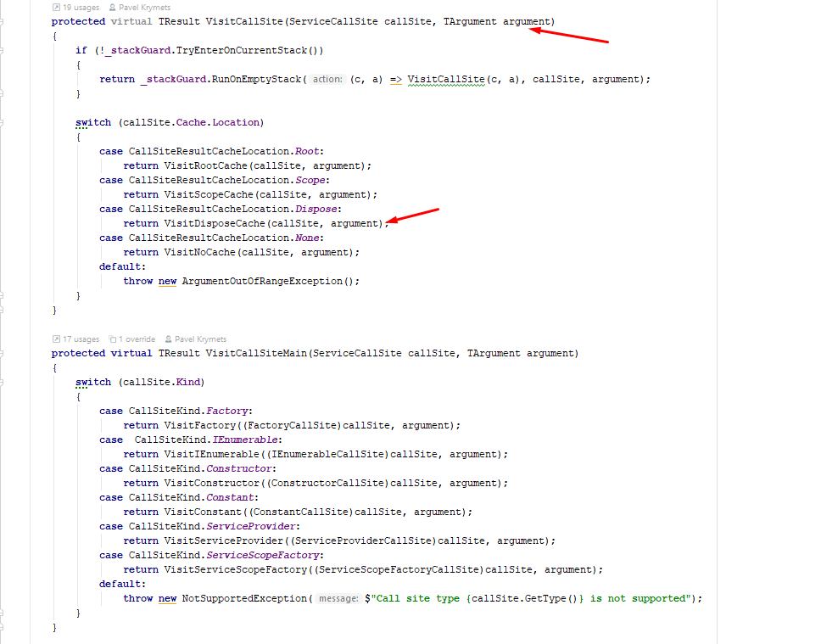Click the ServiceProvider enum member of CallSiteKind
Viewport: 821px width, 644px height.
tap(251, 526)
